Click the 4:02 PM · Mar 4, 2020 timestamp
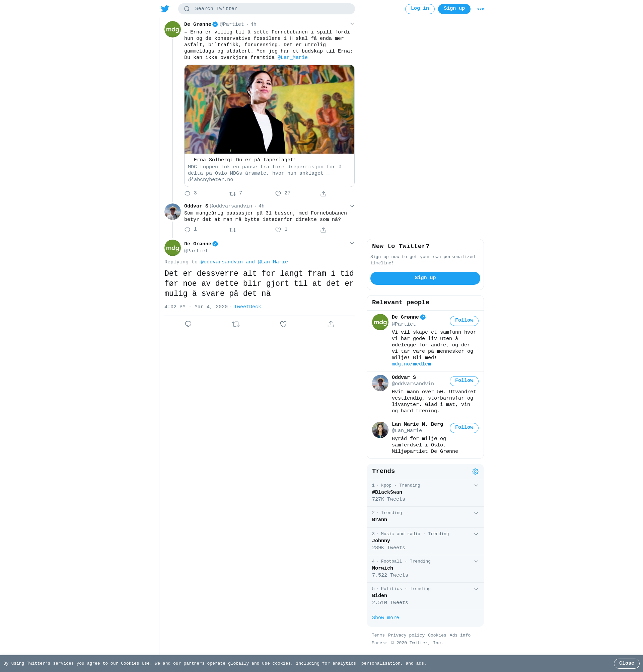The height and width of the screenshot is (672, 643). point(196,307)
